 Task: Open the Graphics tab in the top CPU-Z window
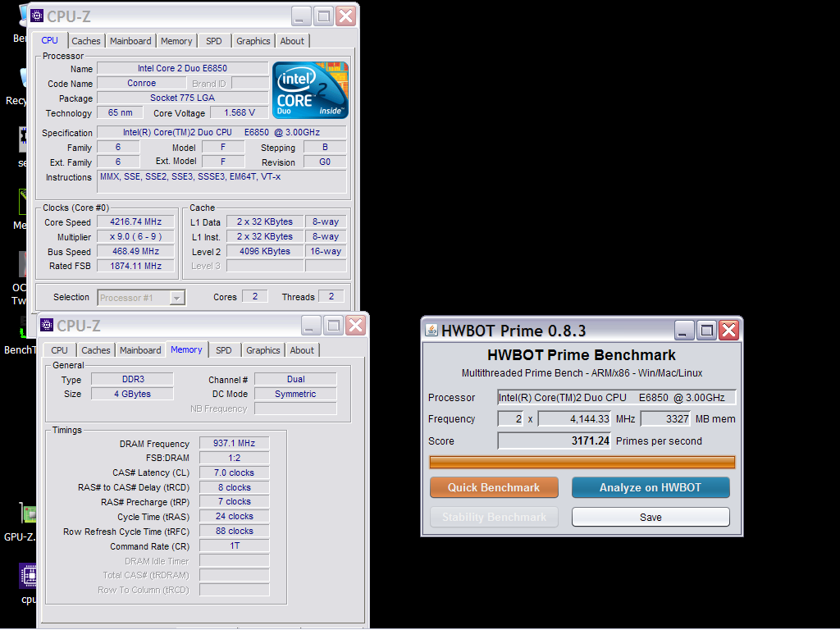click(x=253, y=41)
